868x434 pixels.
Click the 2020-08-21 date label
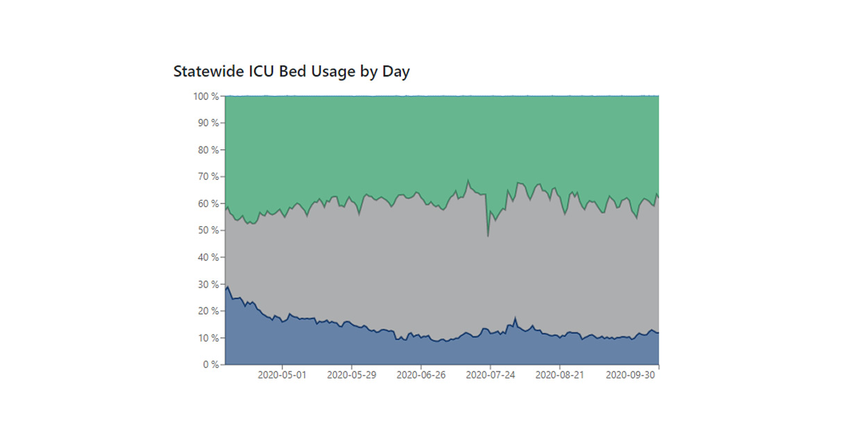[x=559, y=375]
